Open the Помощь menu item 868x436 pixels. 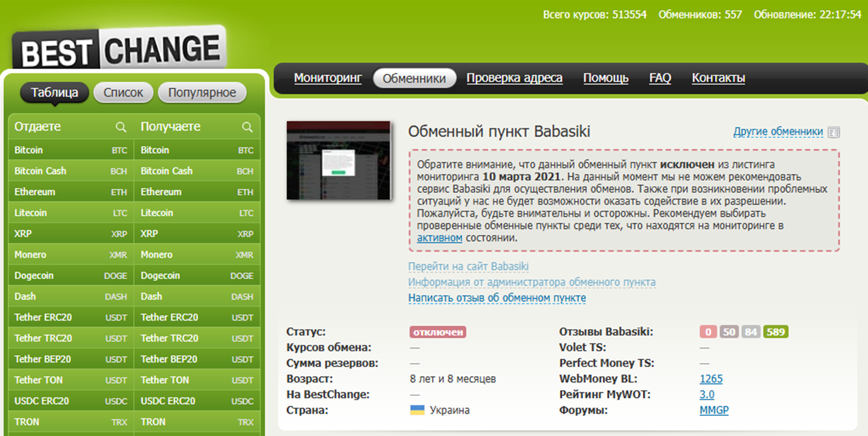coord(606,78)
